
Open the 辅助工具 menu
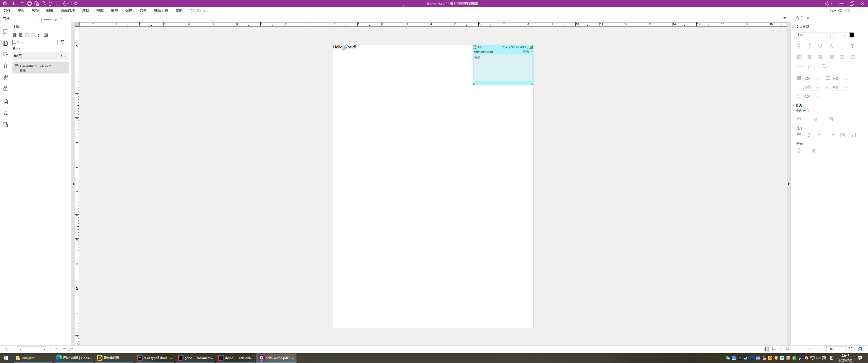coord(161,10)
